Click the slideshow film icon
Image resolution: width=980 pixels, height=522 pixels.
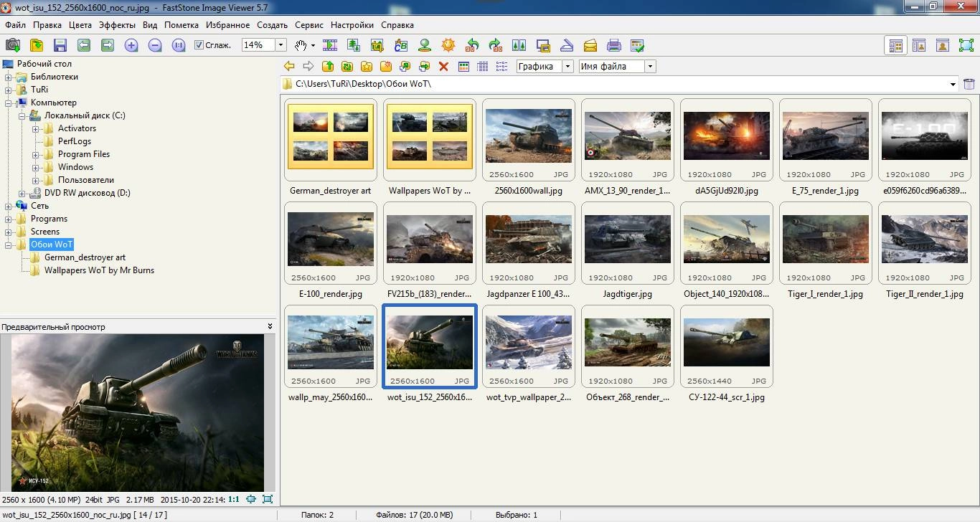330,45
